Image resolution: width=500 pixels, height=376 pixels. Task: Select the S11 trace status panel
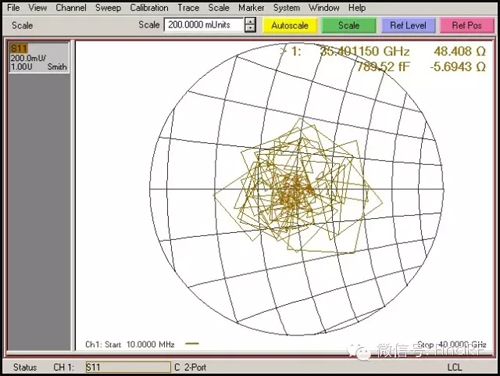[39, 57]
